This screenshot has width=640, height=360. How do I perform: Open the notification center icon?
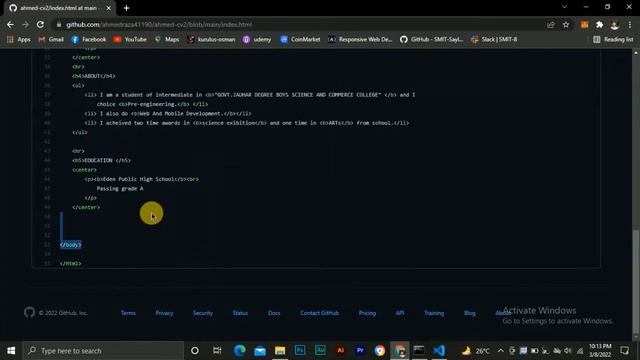point(624,351)
